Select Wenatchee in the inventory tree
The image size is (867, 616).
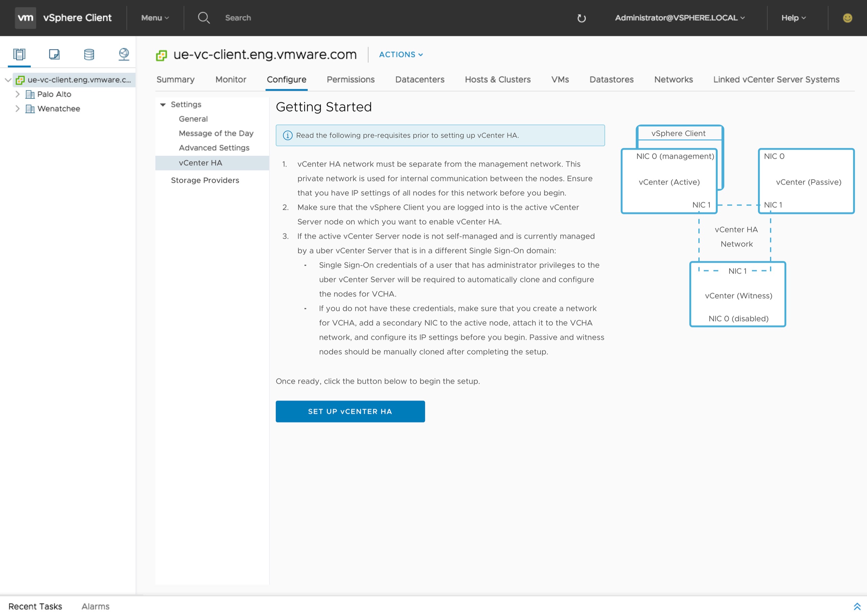click(x=59, y=109)
